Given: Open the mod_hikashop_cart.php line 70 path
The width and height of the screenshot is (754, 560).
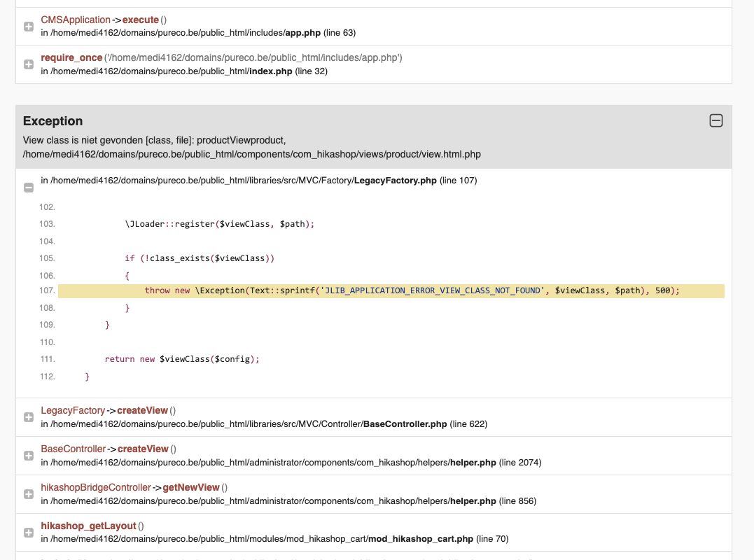Looking at the screenshot, I should [x=274, y=539].
